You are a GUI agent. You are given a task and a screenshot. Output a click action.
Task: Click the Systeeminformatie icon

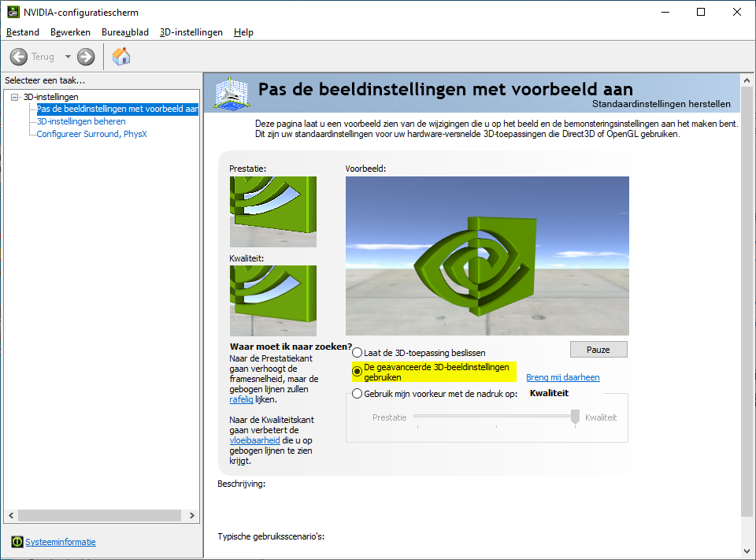coord(17,542)
